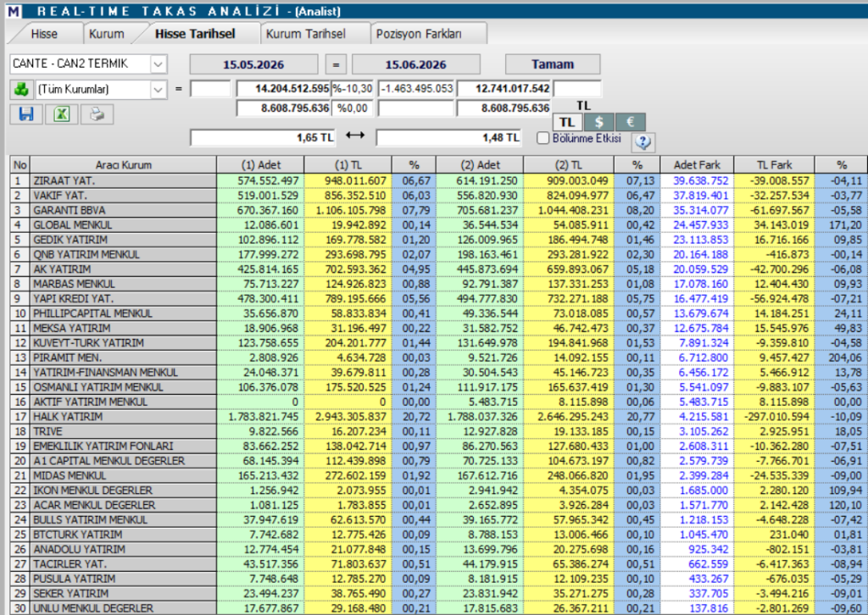
Task: Select the SEKER YATIRIM row
Action: [x=438, y=594]
